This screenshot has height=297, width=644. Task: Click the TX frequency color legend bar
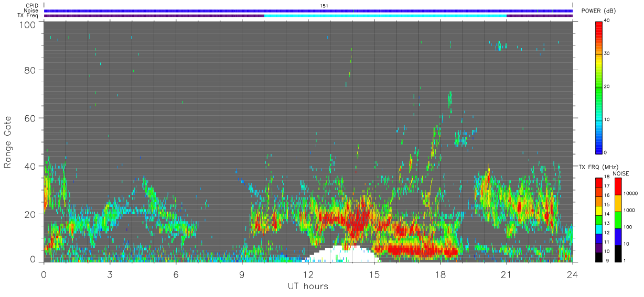[599, 220]
